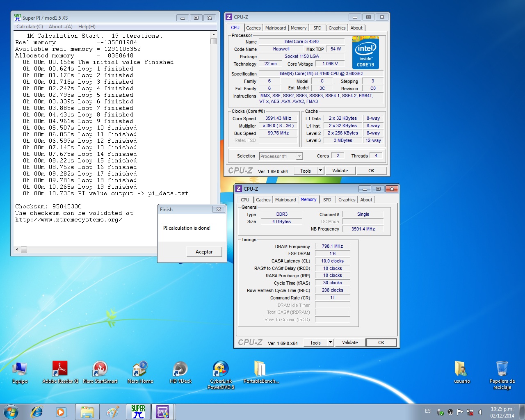Click Tools button in Memory CPU-Z window
Viewport: 525px width, 420px height.
click(x=315, y=342)
